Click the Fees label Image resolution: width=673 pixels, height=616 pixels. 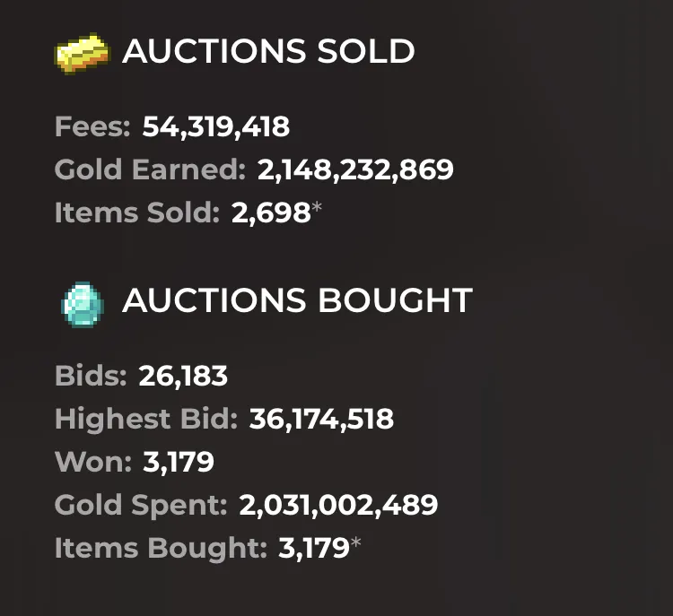coord(94,127)
